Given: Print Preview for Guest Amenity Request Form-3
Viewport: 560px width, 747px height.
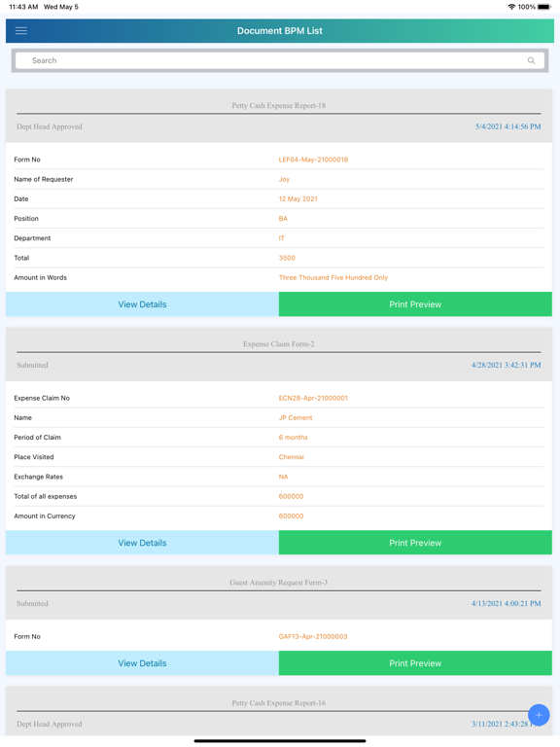Looking at the screenshot, I should tap(415, 663).
